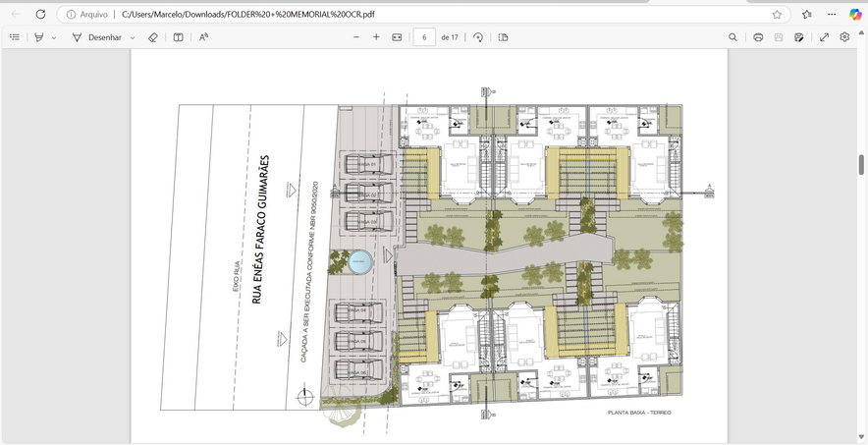This screenshot has width=868, height=445.
Task: Expand Desenhar pen options chevron
Action: (x=133, y=37)
